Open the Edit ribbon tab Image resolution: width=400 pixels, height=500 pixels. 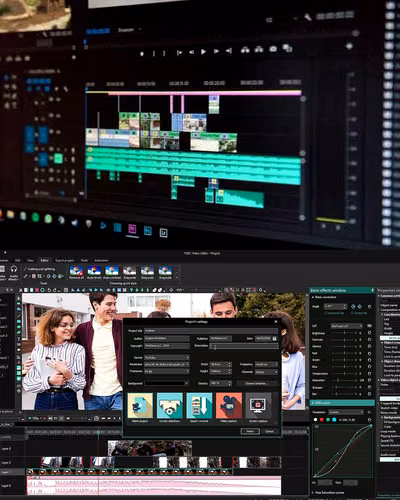click(x=18, y=260)
